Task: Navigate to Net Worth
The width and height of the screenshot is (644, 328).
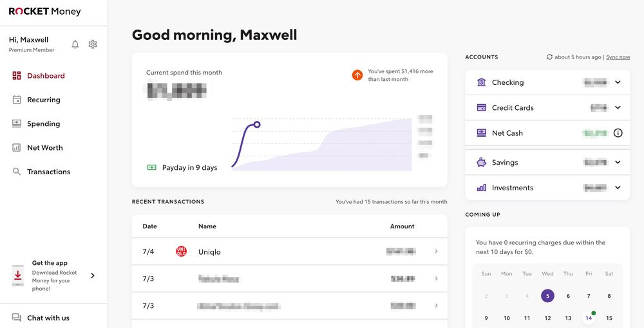Action: 44,148
